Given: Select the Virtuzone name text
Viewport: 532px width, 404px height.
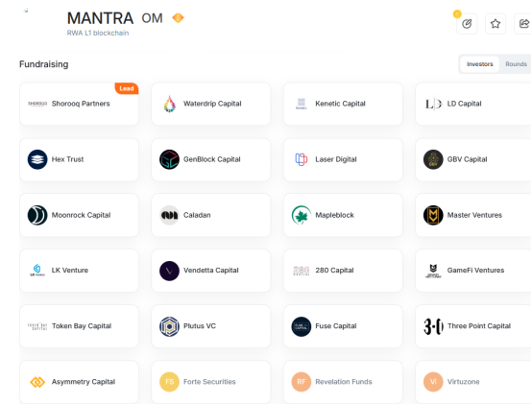Looking at the screenshot, I should pos(463,382).
